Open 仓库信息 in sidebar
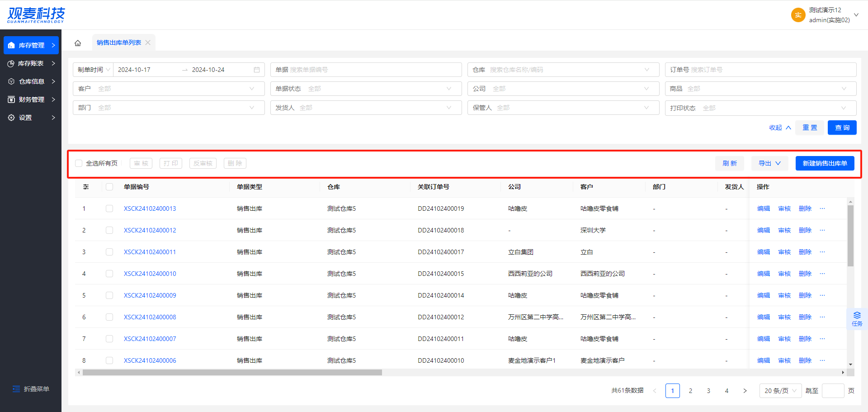Image resolution: width=868 pixels, height=412 pixels. 31,81
